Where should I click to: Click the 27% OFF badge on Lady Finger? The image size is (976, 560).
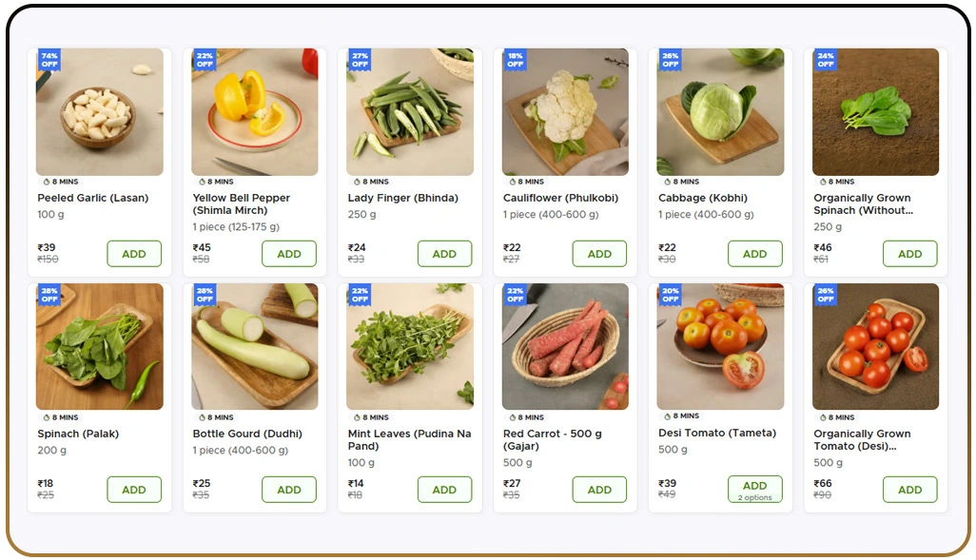360,60
